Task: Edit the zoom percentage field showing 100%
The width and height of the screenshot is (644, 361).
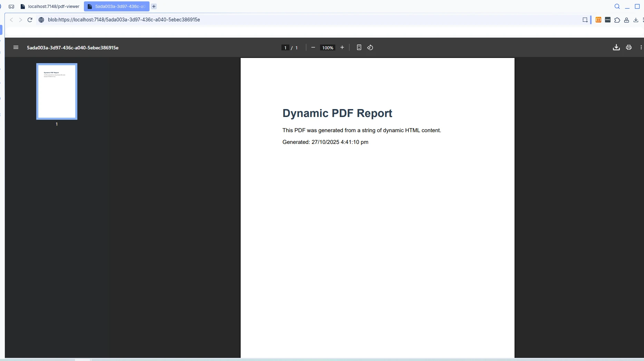Action: tap(327, 48)
